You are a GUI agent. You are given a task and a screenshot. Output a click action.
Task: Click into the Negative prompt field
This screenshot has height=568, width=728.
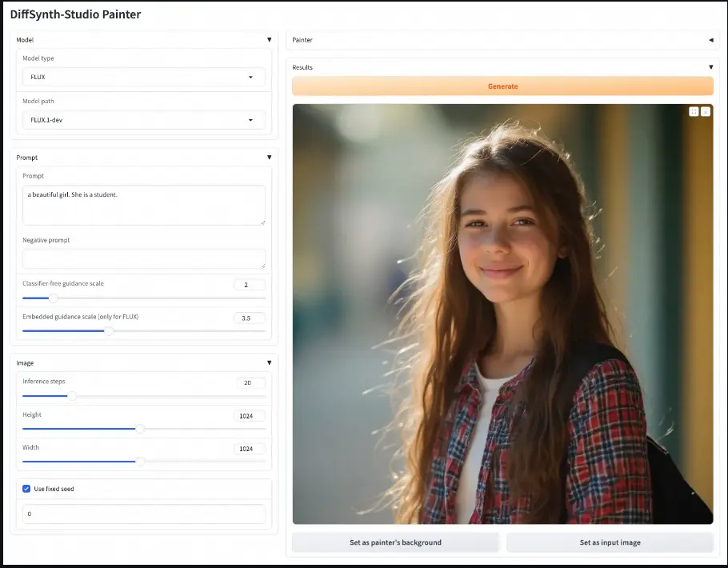[144, 258]
